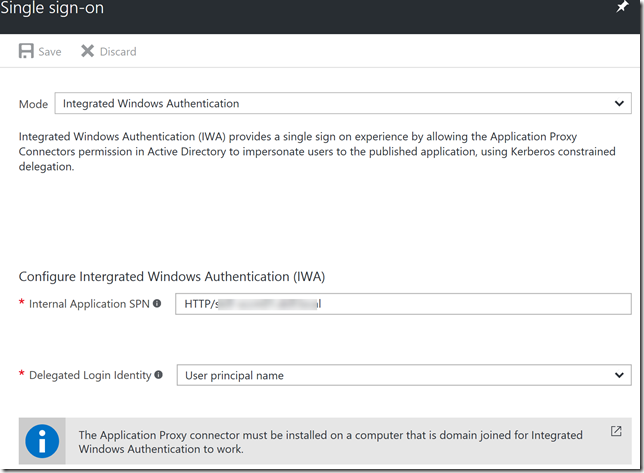The image size is (644, 473).
Task: Click the Internal Application SPN label
Action: tap(89, 304)
